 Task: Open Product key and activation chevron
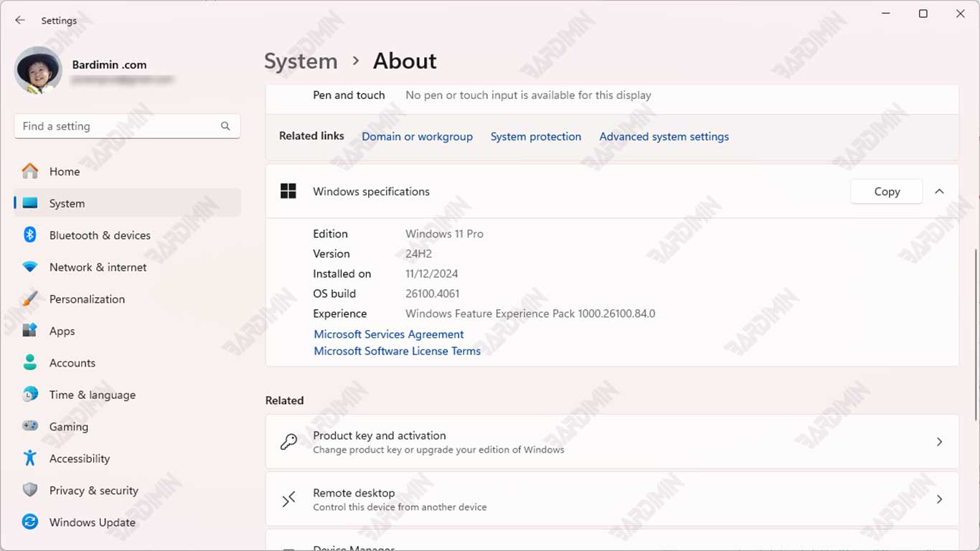coord(939,442)
